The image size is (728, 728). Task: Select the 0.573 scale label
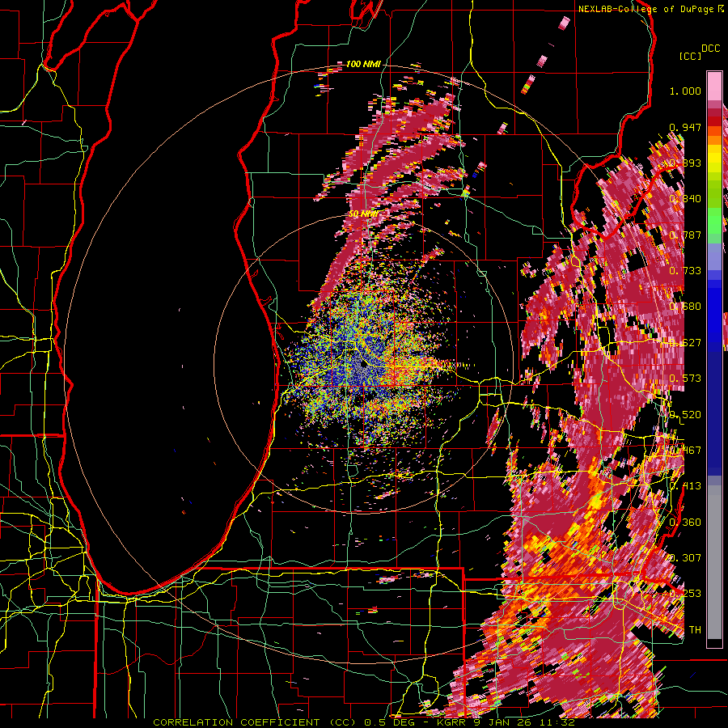click(685, 379)
